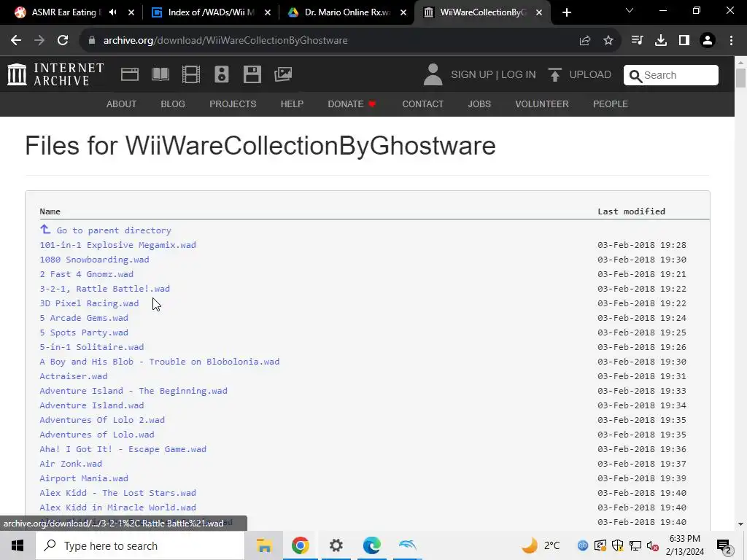
Task: Open Settings gear in taskbar
Action: point(336,545)
